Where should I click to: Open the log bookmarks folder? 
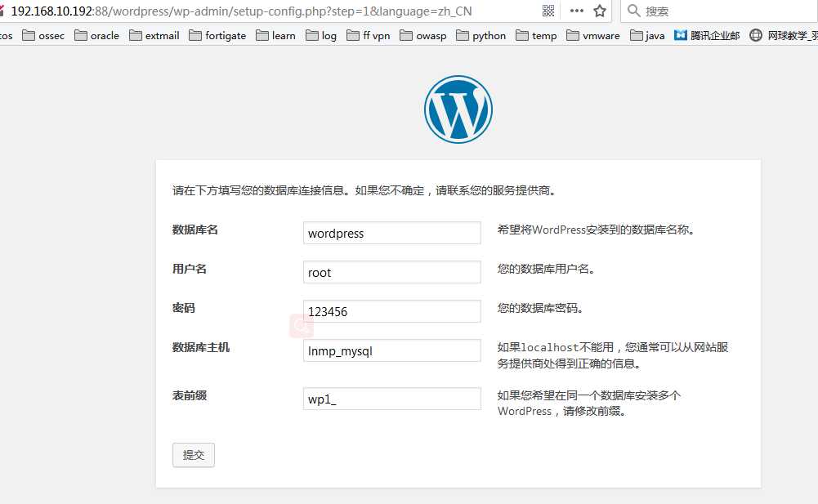pyautogui.click(x=321, y=35)
